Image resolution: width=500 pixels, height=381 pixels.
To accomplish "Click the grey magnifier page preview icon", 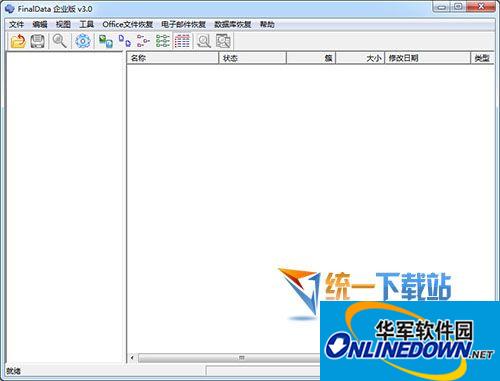I will (x=204, y=41).
